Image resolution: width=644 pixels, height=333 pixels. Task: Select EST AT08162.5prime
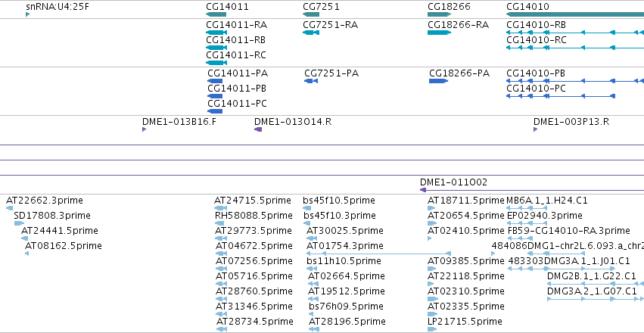point(64,246)
